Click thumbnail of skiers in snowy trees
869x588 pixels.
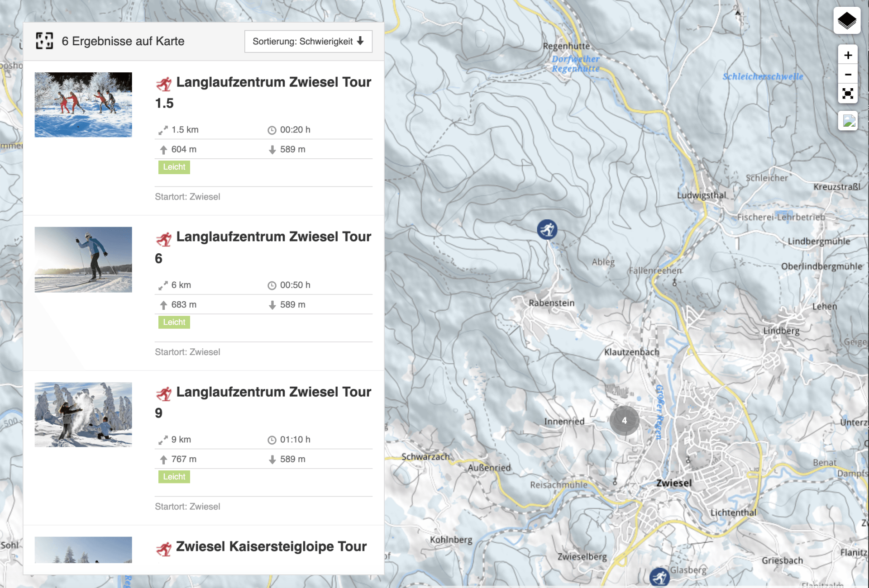83,104
